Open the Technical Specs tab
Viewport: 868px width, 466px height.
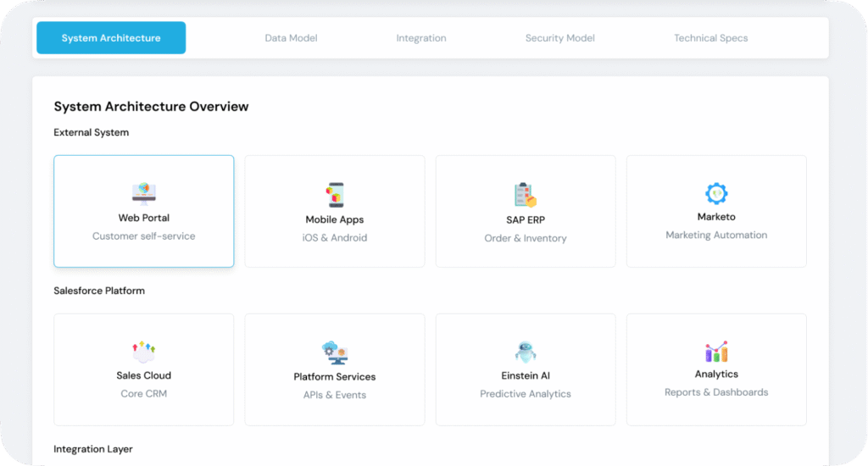pos(710,38)
